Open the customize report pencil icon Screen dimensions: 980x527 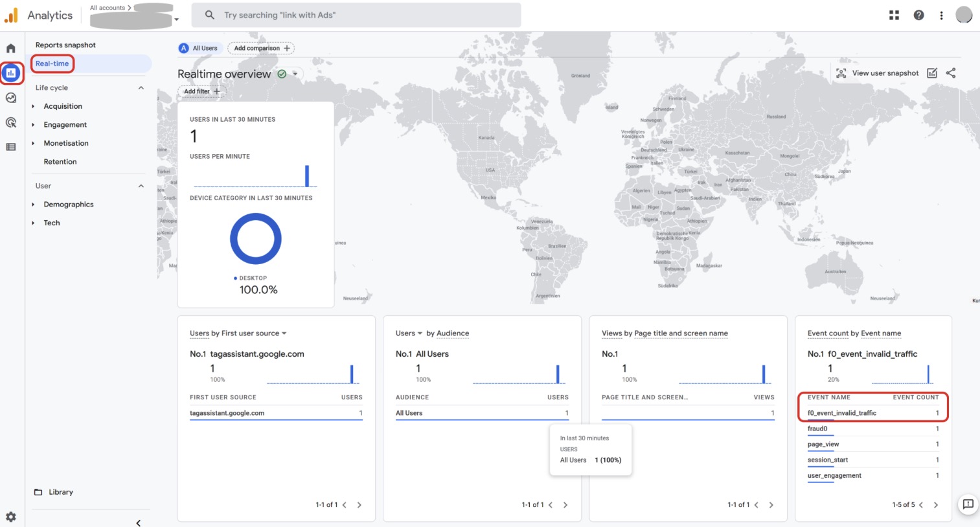[x=931, y=73]
